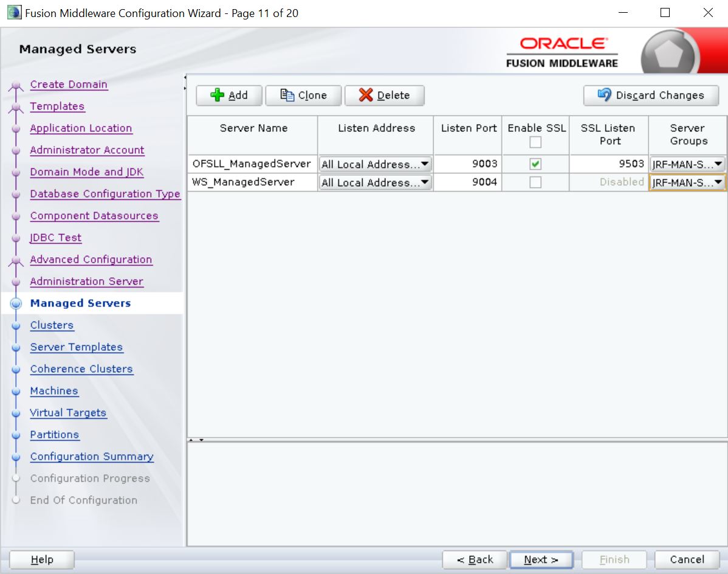
Task: Click the Discard Changes undo arrow icon
Action: click(604, 95)
